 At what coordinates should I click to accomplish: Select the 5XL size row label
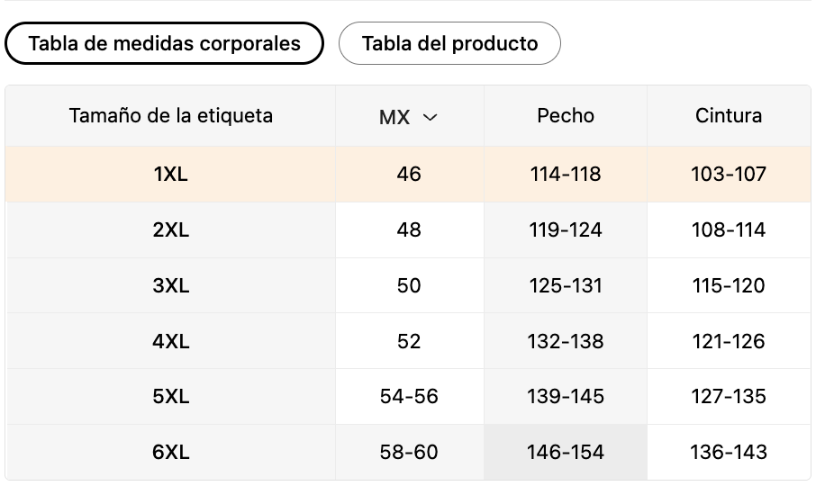[x=170, y=396]
